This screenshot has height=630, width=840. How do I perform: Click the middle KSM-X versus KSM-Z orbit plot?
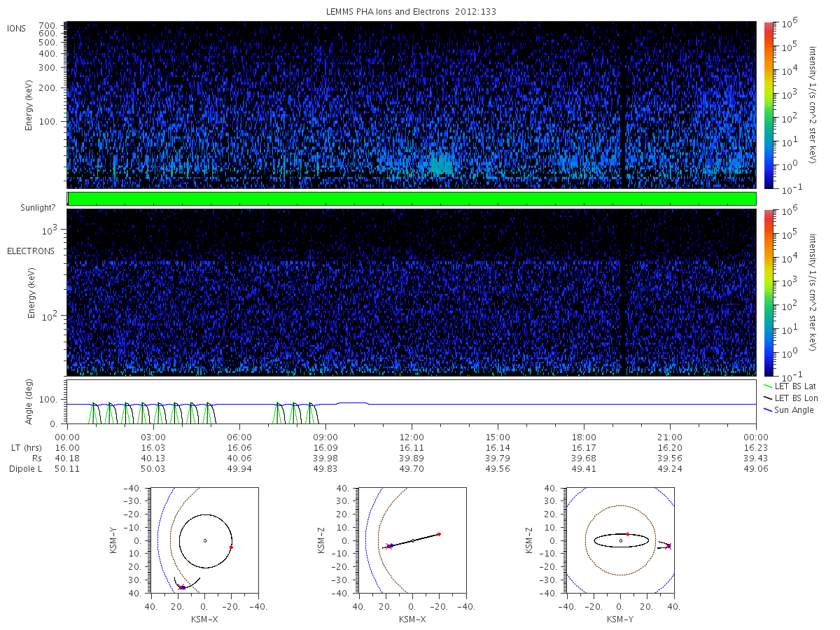[x=412, y=540]
